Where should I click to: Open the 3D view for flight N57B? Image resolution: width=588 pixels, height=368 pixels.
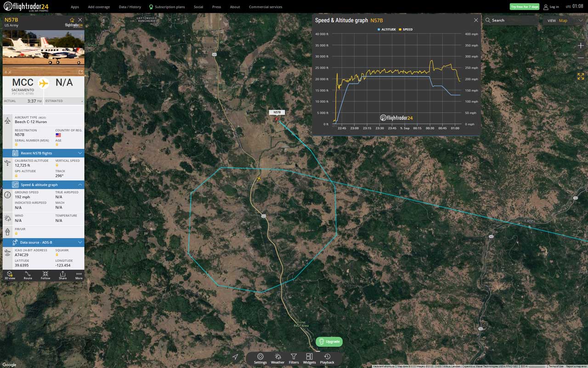point(10,275)
